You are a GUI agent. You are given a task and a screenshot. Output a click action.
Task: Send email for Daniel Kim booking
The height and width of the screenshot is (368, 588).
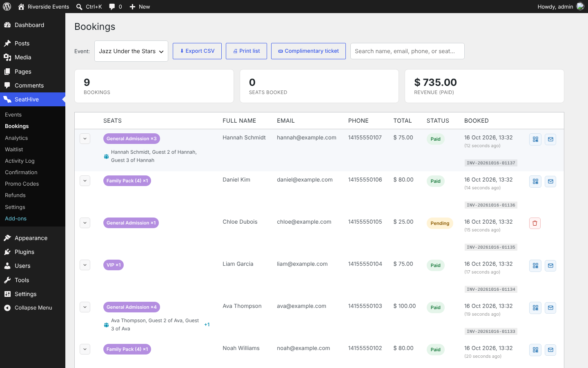tap(550, 182)
